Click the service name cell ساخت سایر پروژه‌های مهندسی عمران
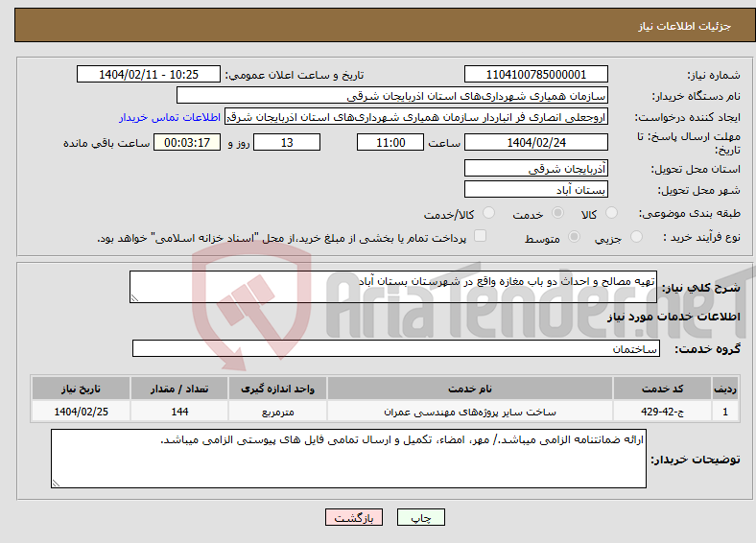 click(x=469, y=412)
